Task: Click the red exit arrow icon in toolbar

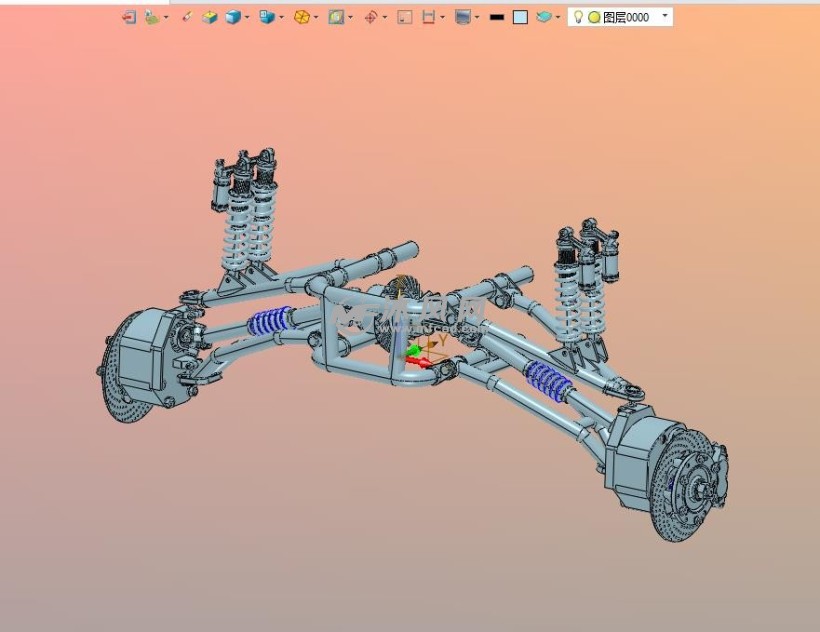Action: (129, 17)
